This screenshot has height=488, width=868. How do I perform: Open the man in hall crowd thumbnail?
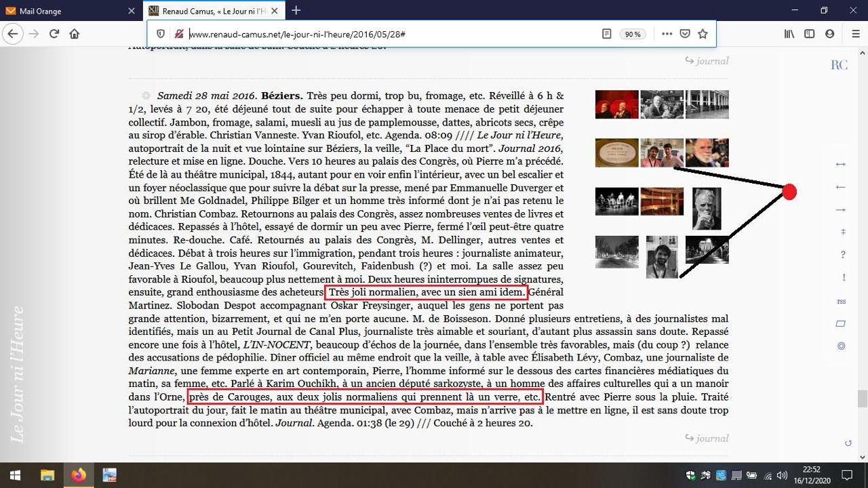662,104
